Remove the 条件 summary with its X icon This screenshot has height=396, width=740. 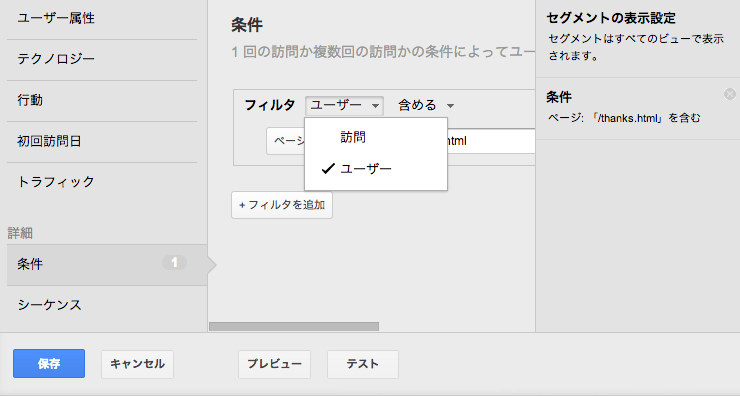tap(730, 94)
